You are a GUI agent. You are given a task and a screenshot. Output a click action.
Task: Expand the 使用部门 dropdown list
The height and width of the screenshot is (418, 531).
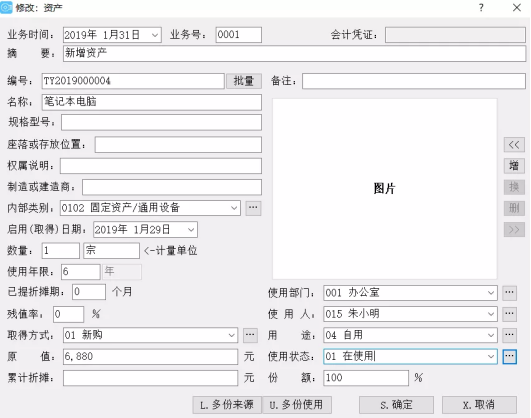pyautogui.click(x=491, y=293)
